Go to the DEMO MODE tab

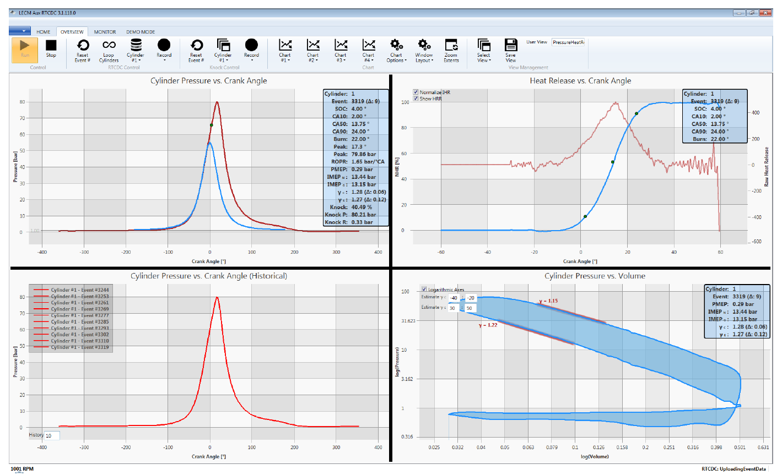point(141,31)
